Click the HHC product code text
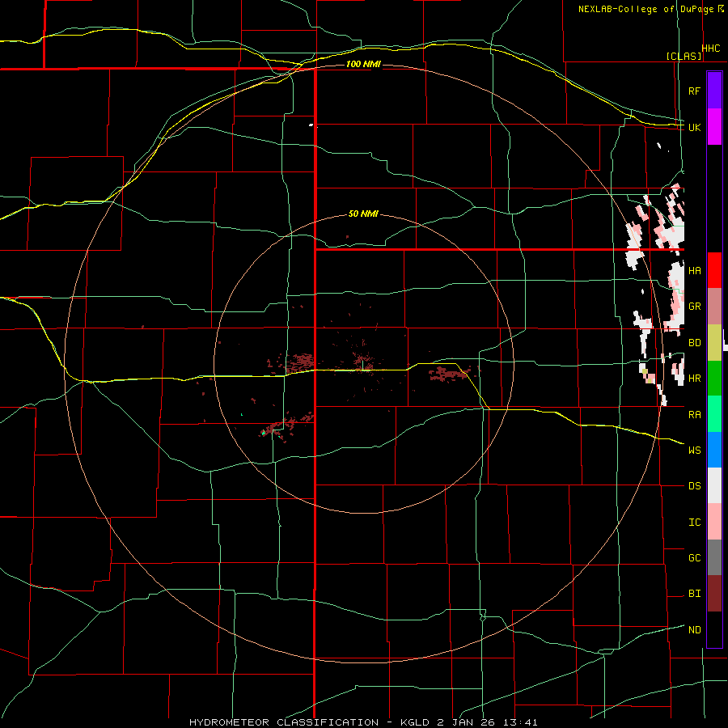 coord(711,49)
